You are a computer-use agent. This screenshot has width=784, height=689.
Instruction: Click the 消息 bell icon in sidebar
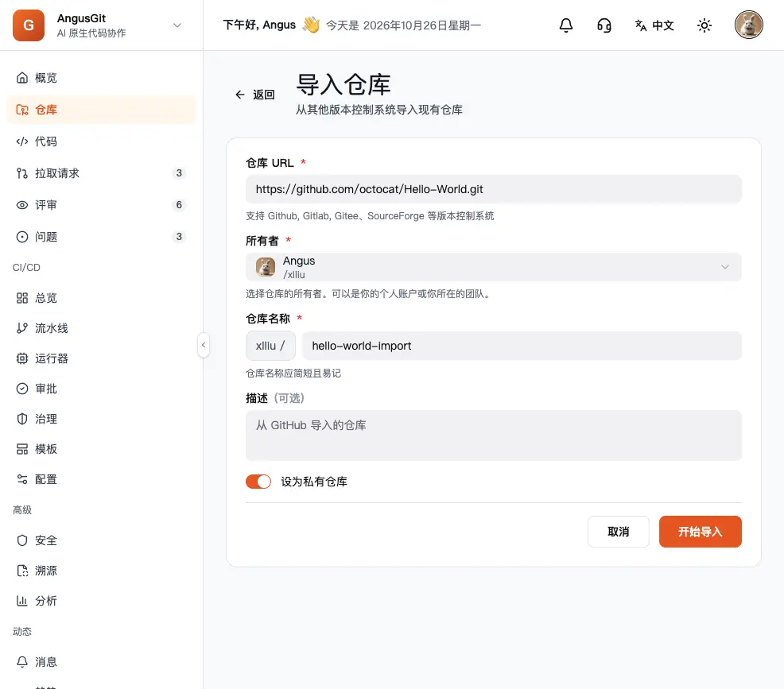[x=22, y=662]
